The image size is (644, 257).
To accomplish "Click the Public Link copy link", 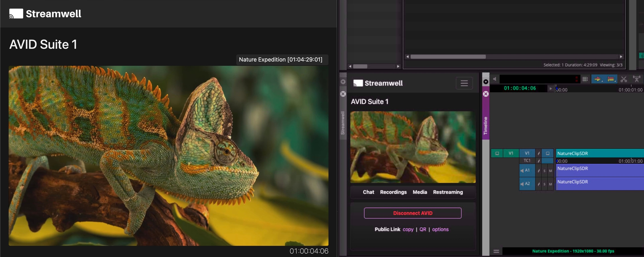I will point(408,229).
